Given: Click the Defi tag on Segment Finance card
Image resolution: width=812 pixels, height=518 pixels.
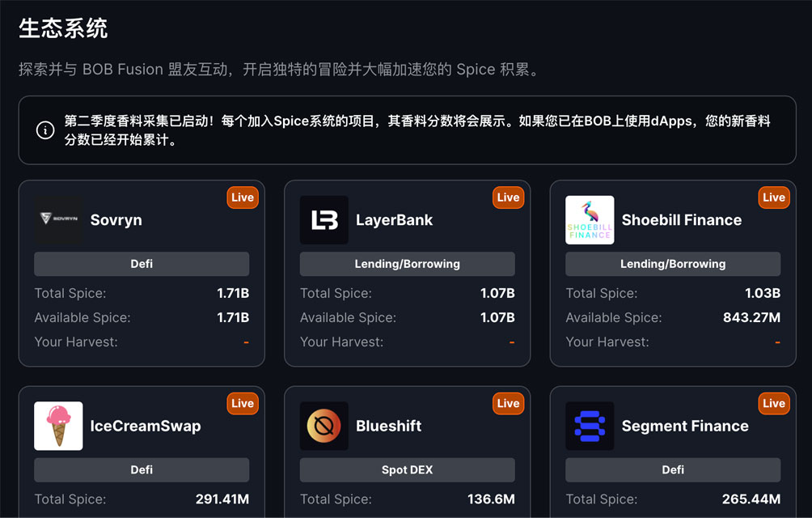Looking at the screenshot, I should 673,469.
